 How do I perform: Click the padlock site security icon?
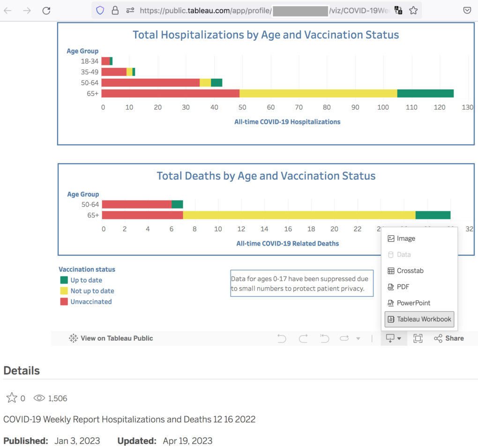click(x=115, y=10)
